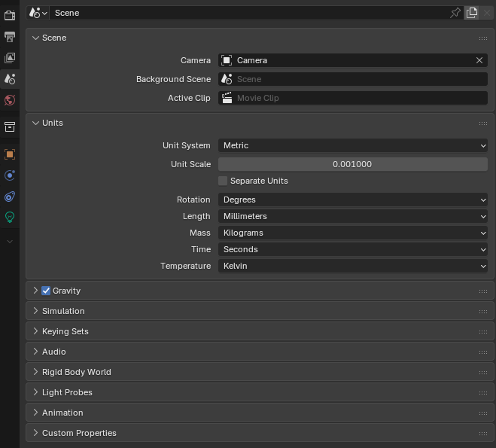Open the Unit System dropdown set to Metric
This screenshot has width=496, height=448.
pyautogui.click(x=353, y=145)
